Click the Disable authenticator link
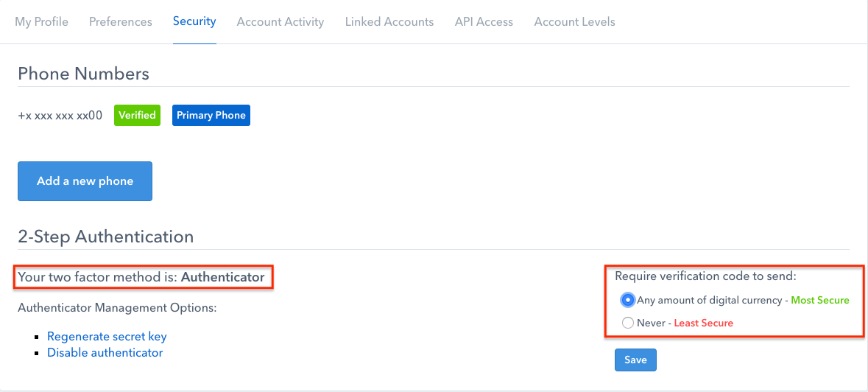 105,352
